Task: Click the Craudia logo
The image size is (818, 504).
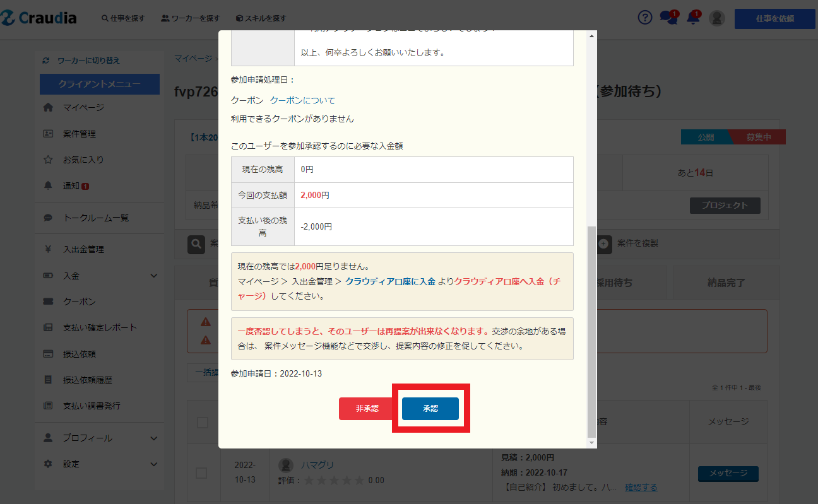Action: pos(39,18)
